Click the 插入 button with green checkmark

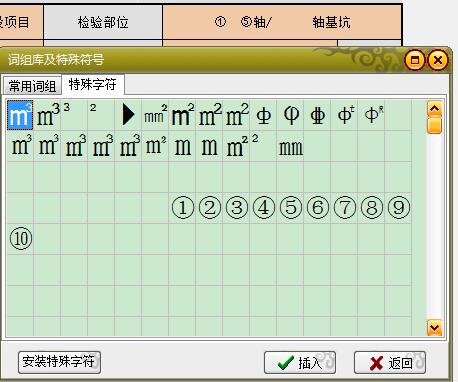(x=300, y=362)
